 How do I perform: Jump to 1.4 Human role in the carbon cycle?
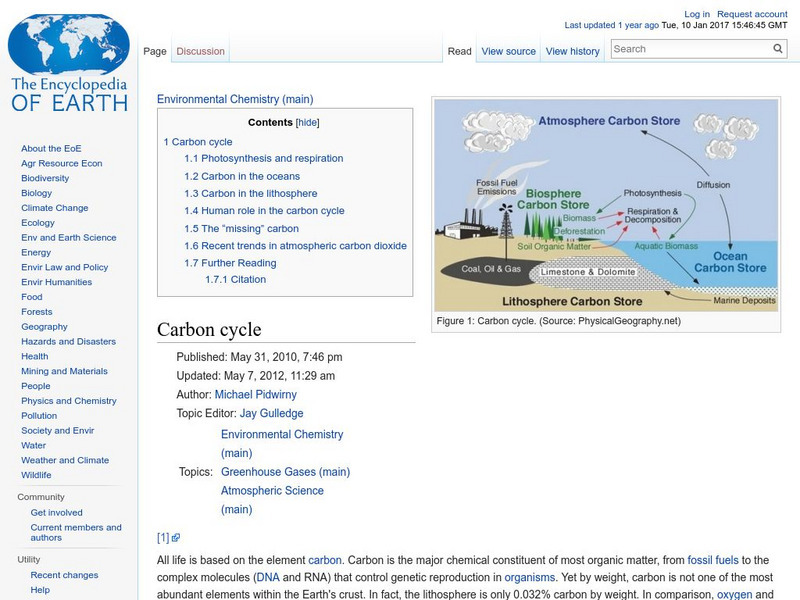(264, 211)
